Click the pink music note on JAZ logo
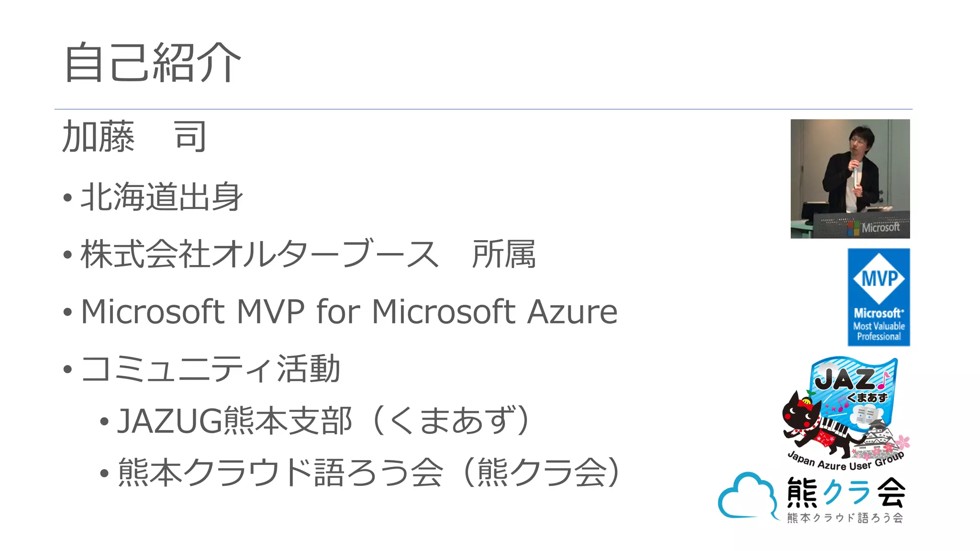980x551 pixels. point(882,380)
